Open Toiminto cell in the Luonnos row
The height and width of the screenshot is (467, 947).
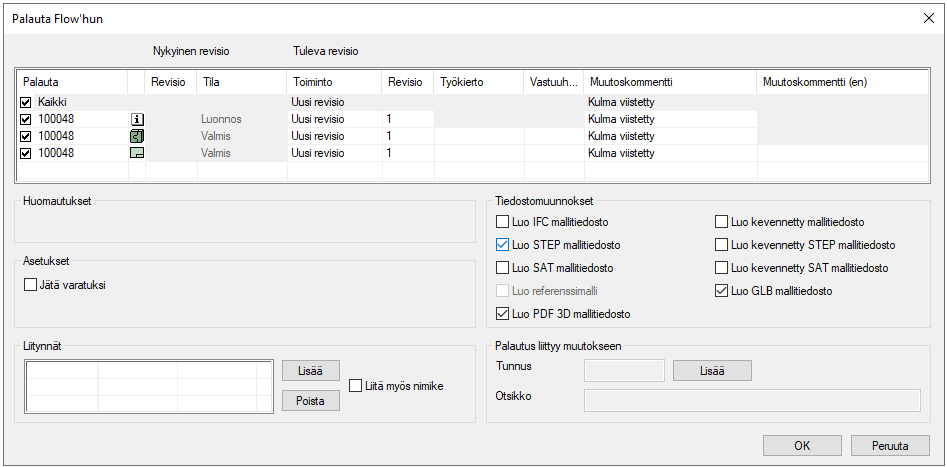coord(334,119)
